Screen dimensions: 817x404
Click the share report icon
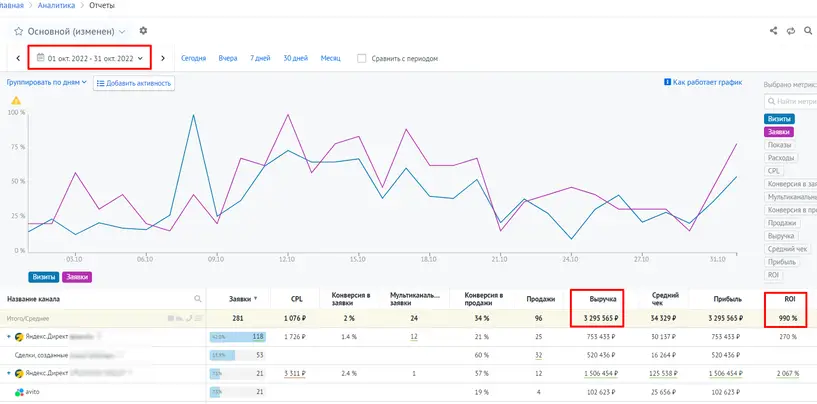click(x=774, y=31)
